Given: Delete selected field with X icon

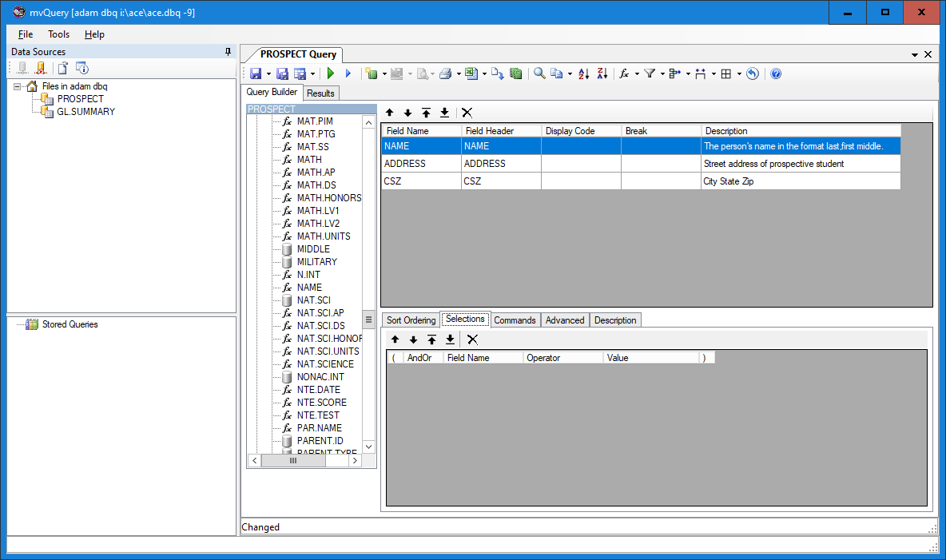Looking at the screenshot, I should (x=467, y=113).
